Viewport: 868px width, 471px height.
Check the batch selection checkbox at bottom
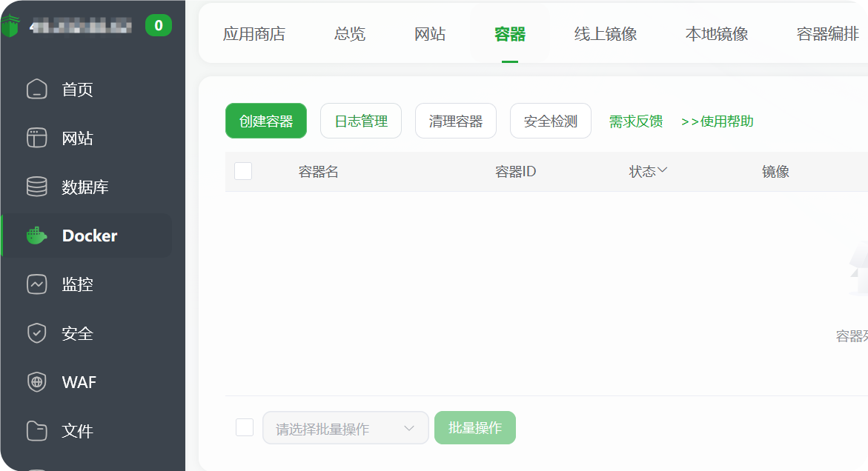tap(244, 427)
